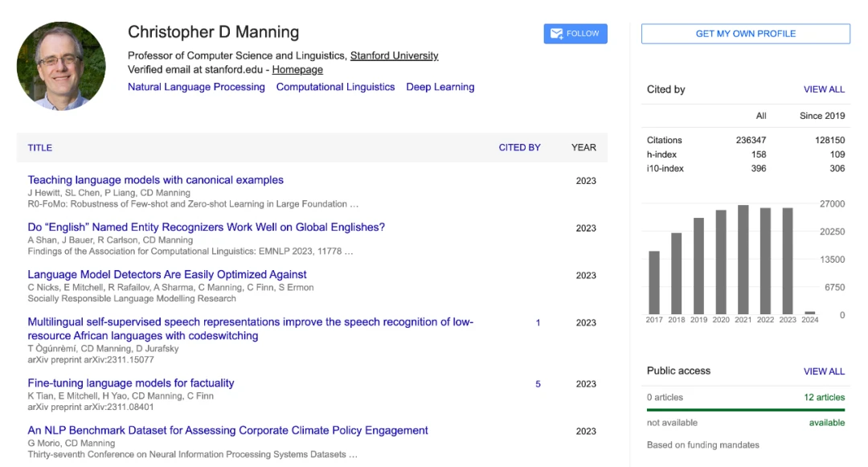Viewport: 868px width, 467px height.
Task: Open VIEW ALL in the Cited by panel
Action: click(x=824, y=89)
